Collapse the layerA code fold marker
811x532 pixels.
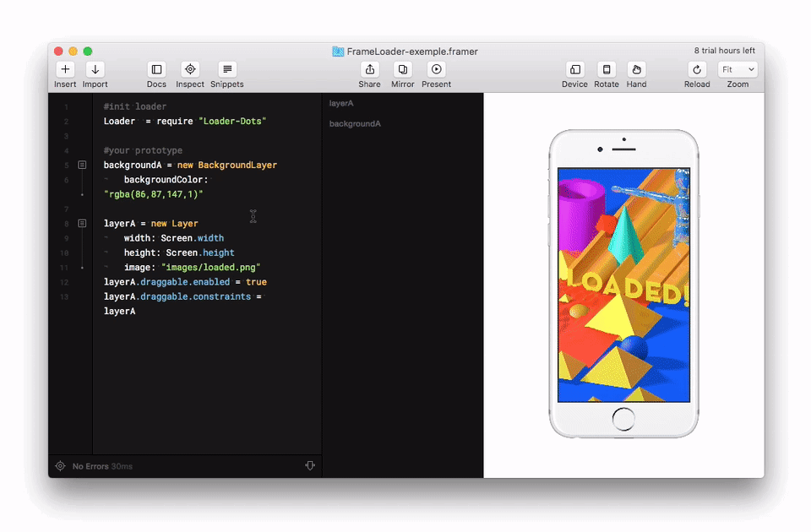click(81, 223)
